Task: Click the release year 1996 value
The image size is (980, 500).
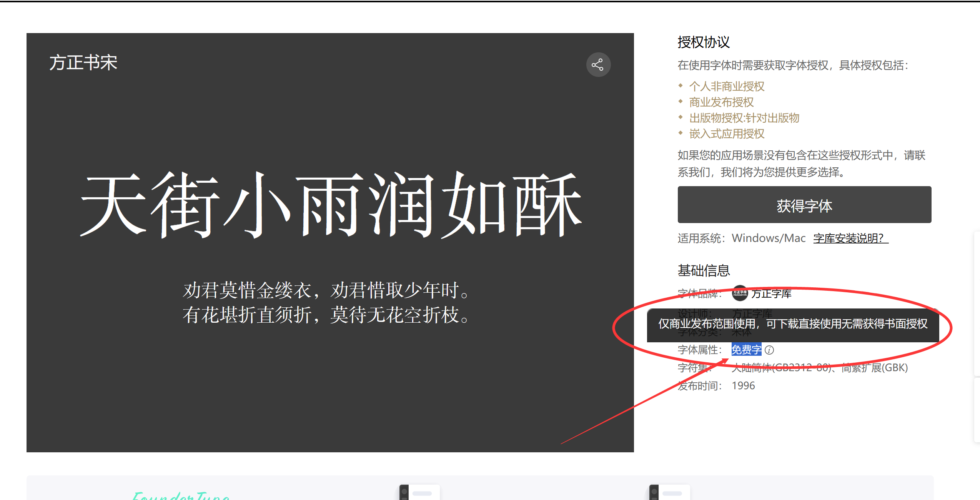Action: point(743,385)
